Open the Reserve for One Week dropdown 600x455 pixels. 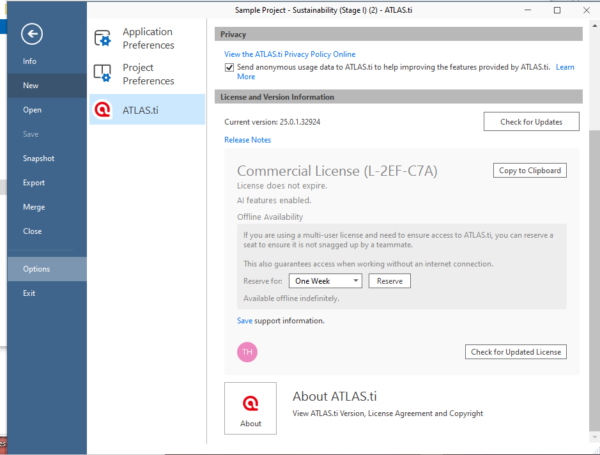325,281
